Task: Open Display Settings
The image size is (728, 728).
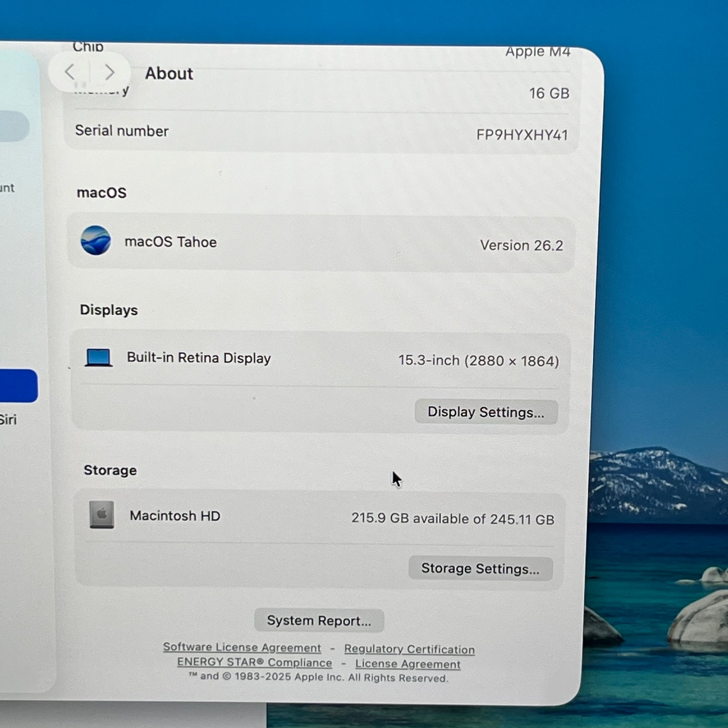Action: [x=486, y=412]
